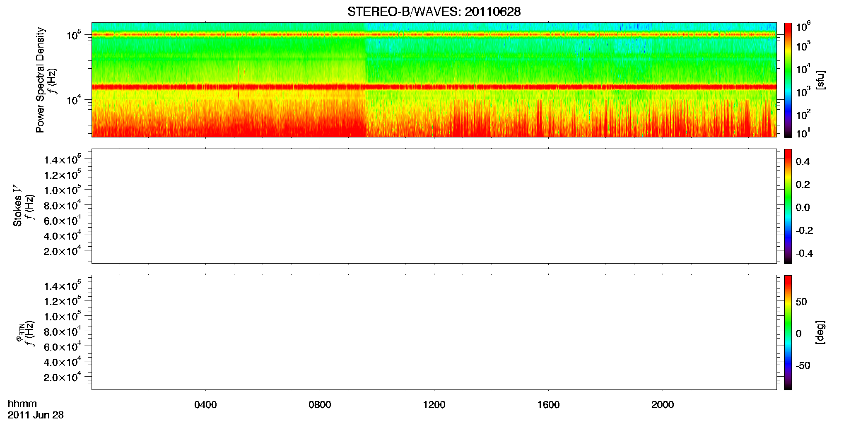The image size is (868, 447).
Task: Click the red band near 16 kHz in the spectrogram
Action: [x=434, y=87]
